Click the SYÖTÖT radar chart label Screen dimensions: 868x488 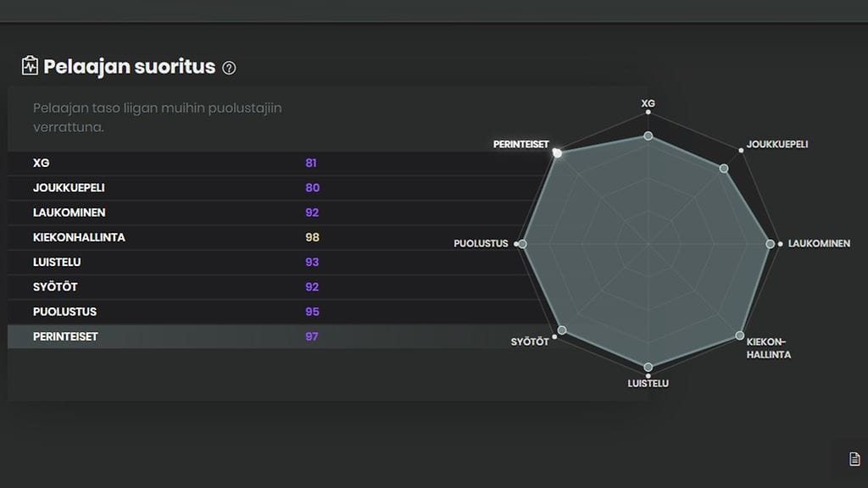[531, 341]
